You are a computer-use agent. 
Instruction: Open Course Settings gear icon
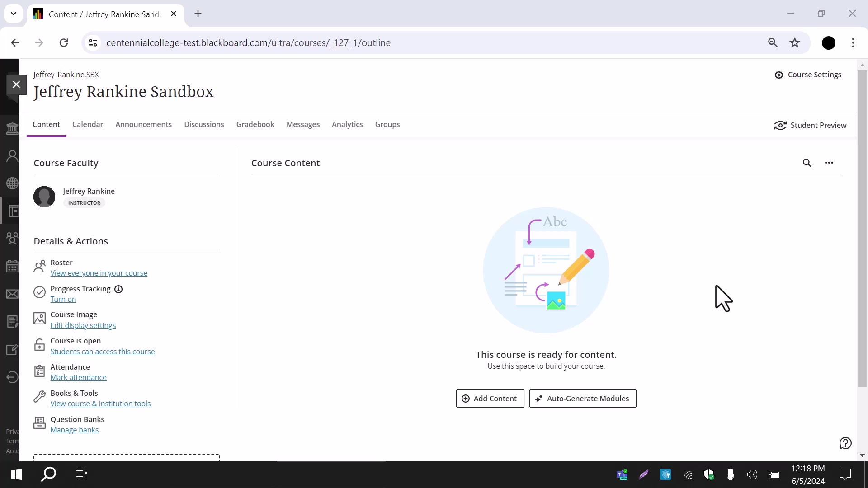778,75
